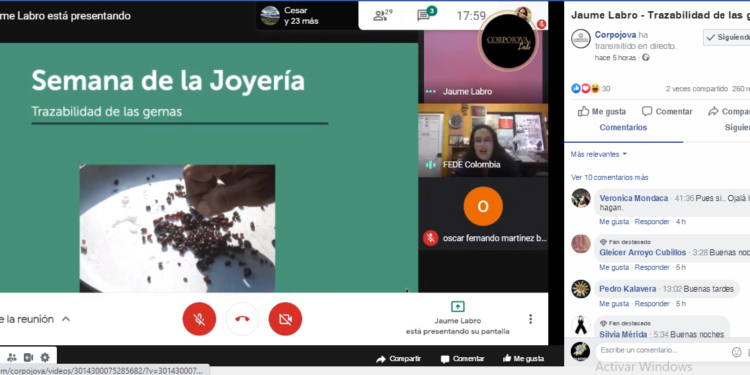Toggle the camera off button
Image resolution: width=750 pixels, height=375 pixels.
285,319
